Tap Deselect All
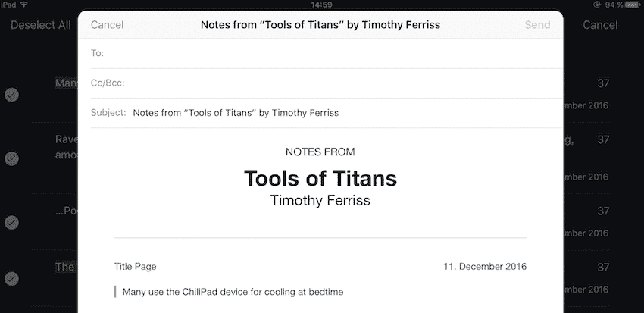This screenshot has width=644, height=313. tap(40, 25)
